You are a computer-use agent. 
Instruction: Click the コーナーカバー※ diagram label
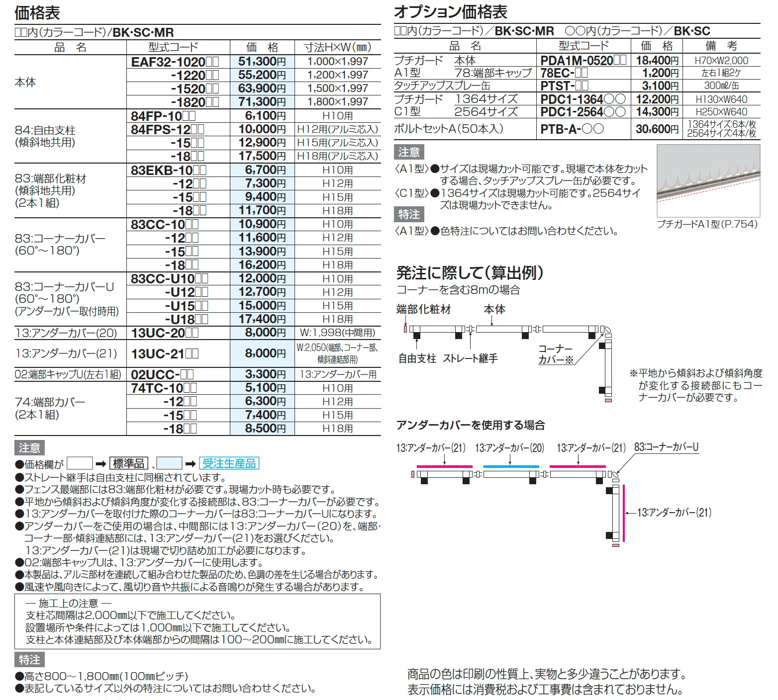pos(556,354)
